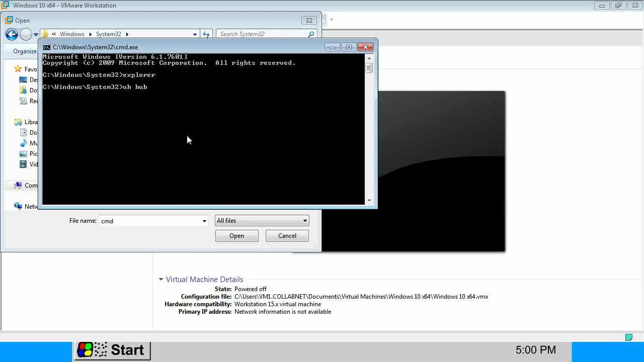Close the cmd.exe window

point(366,47)
